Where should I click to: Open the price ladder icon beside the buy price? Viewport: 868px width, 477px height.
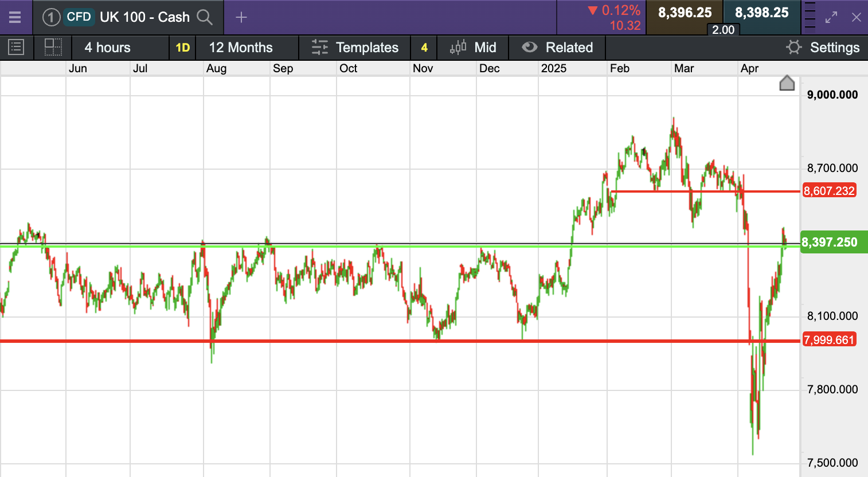(810, 16)
